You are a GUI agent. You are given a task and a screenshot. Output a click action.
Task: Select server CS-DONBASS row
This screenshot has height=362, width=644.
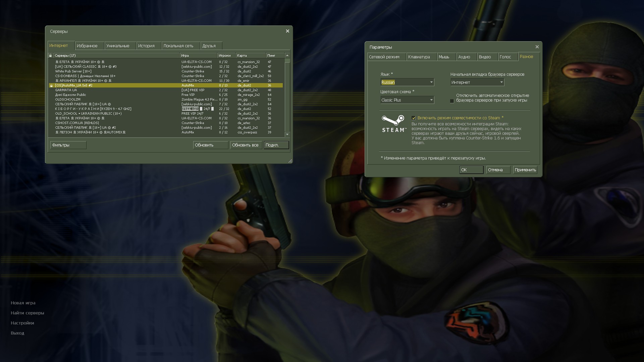pos(166,76)
